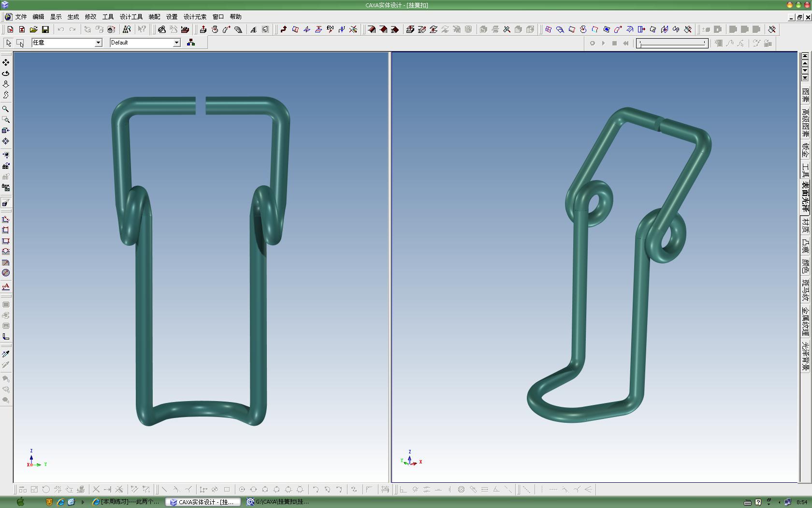Select the zoom magnifier tool in left toolbar
Image resolution: width=812 pixels, height=508 pixels.
pyautogui.click(x=6, y=109)
